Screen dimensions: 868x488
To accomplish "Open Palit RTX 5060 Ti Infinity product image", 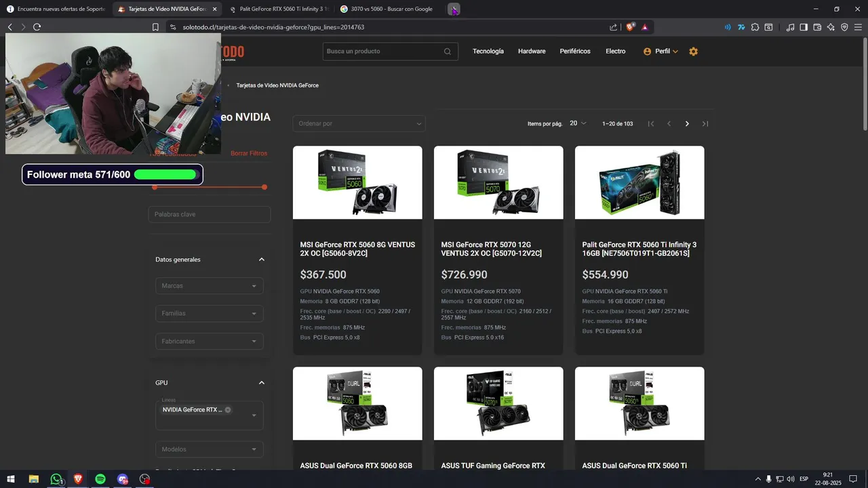I will [639, 182].
